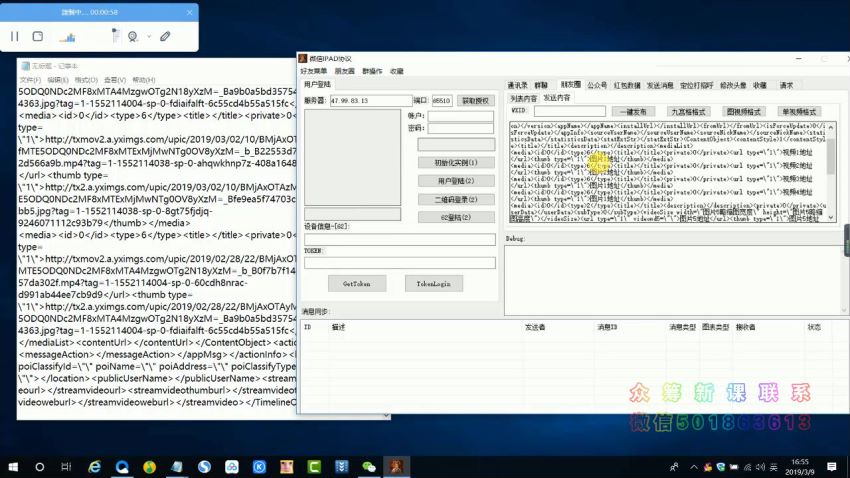Select the 列表内容 sub-tab
The width and height of the screenshot is (850, 478).
coord(523,98)
